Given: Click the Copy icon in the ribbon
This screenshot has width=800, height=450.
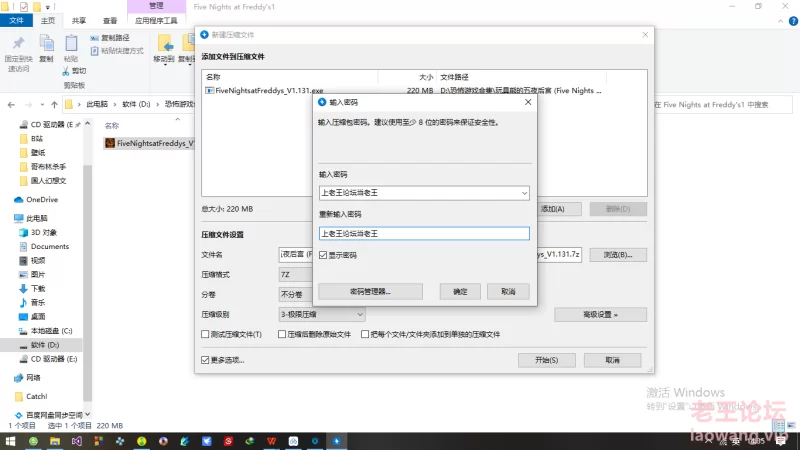Looking at the screenshot, I should 46,43.
